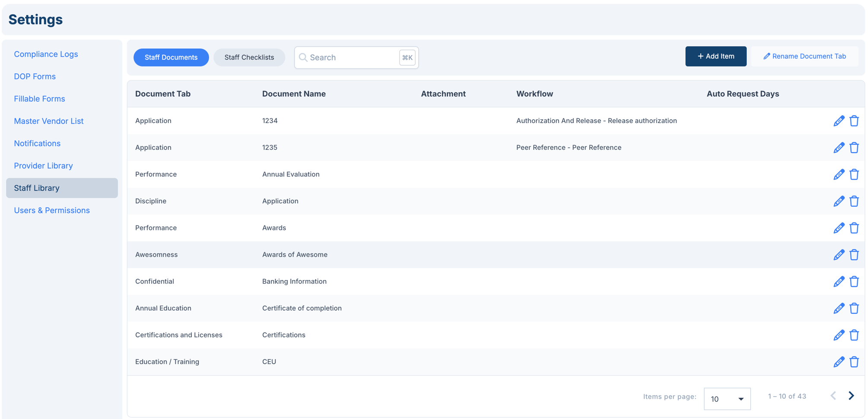Click Rename Document Tab
This screenshot has height=419, width=868.
[805, 56]
